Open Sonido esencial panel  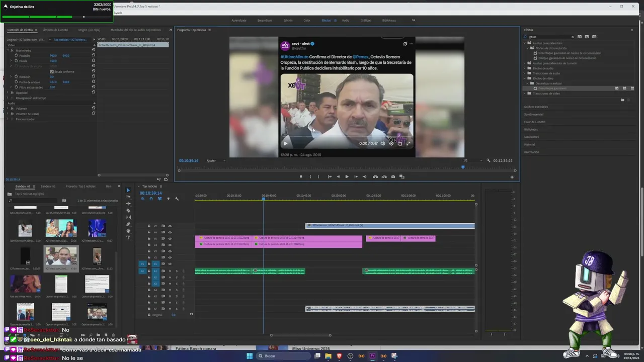[x=534, y=114]
